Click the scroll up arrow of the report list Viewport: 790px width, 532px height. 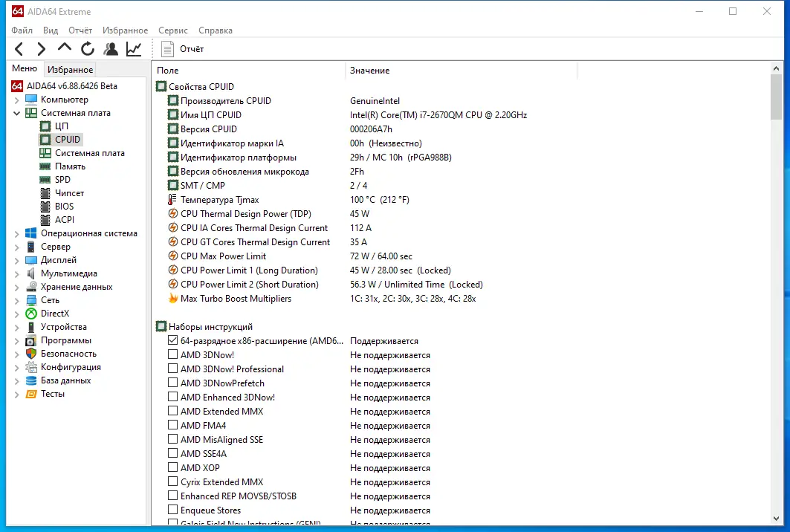(x=776, y=68)
